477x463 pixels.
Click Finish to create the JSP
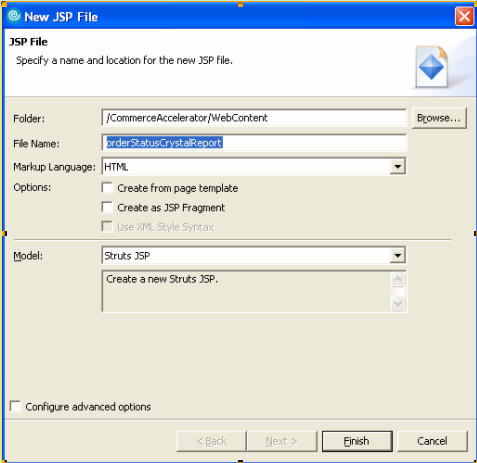[x=357, y=441]
